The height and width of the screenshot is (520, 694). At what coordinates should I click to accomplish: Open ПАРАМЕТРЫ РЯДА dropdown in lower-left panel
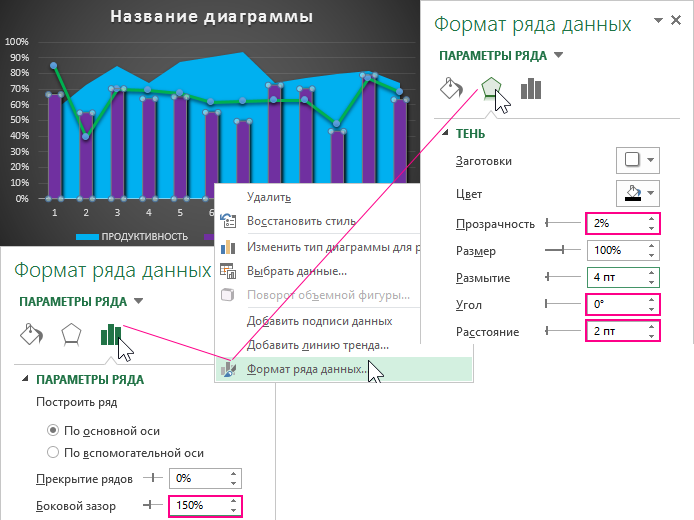[x=139, y=301]
